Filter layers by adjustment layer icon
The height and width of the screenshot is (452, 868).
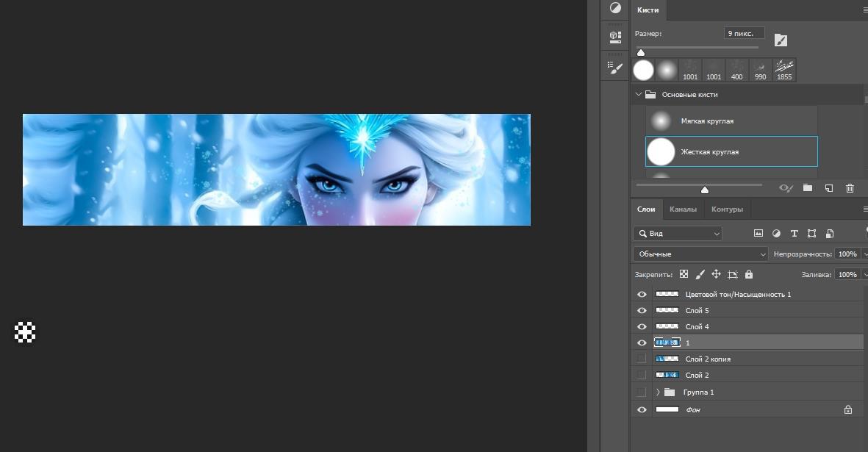[776, 233]
